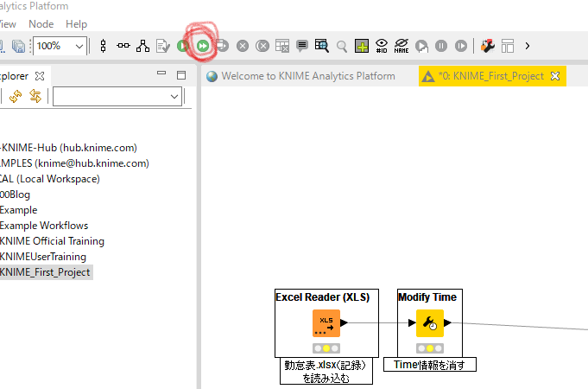Select LOCAL (Local Workspace) entry

tap(50, 179)
